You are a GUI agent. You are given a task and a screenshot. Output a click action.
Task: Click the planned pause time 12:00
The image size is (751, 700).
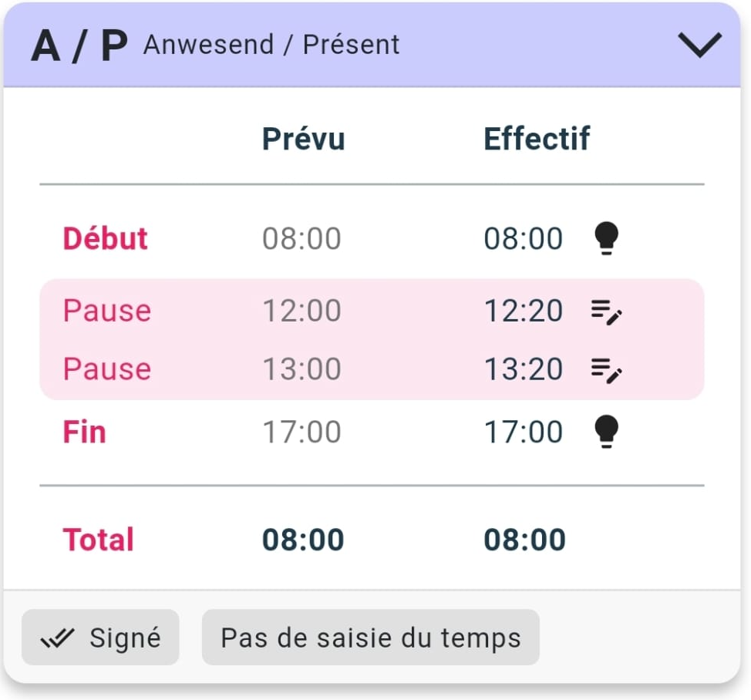click(x=301, y=311)
